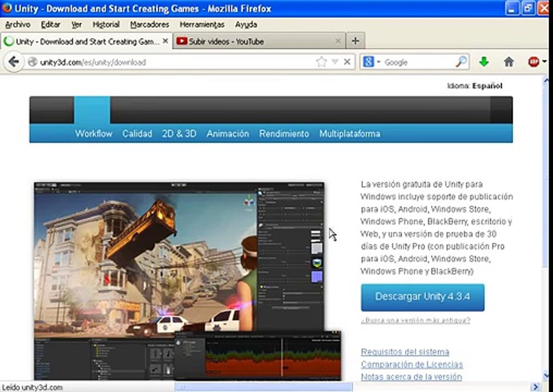
Task: Click the status bar text 'Leído unity3d.com'
Action: tap(32, 387)
